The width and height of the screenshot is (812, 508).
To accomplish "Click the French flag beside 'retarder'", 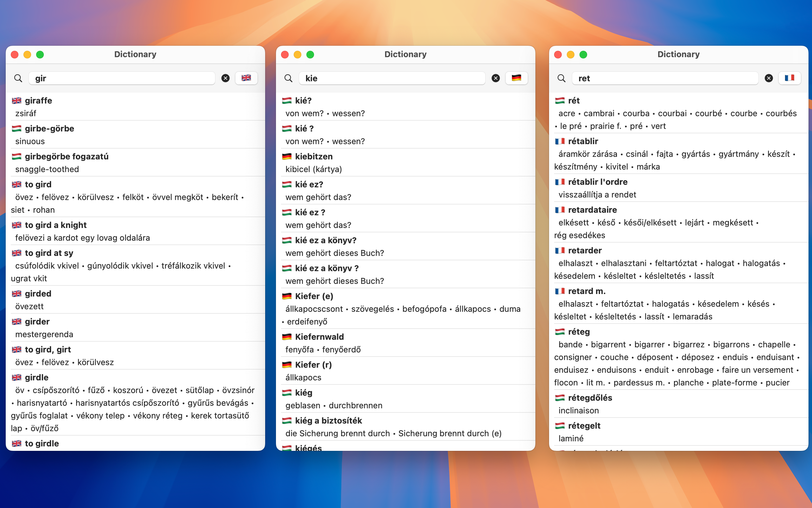I will 560,250.
